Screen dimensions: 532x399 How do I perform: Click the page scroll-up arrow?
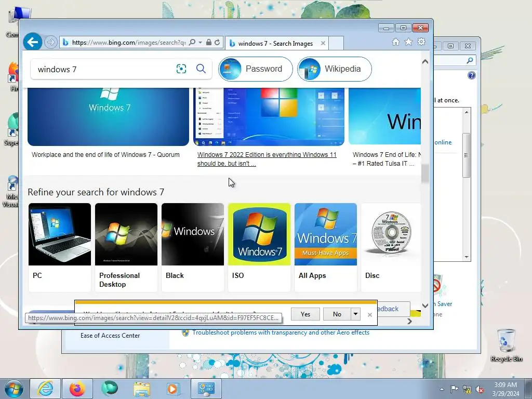tap(425, 62)
